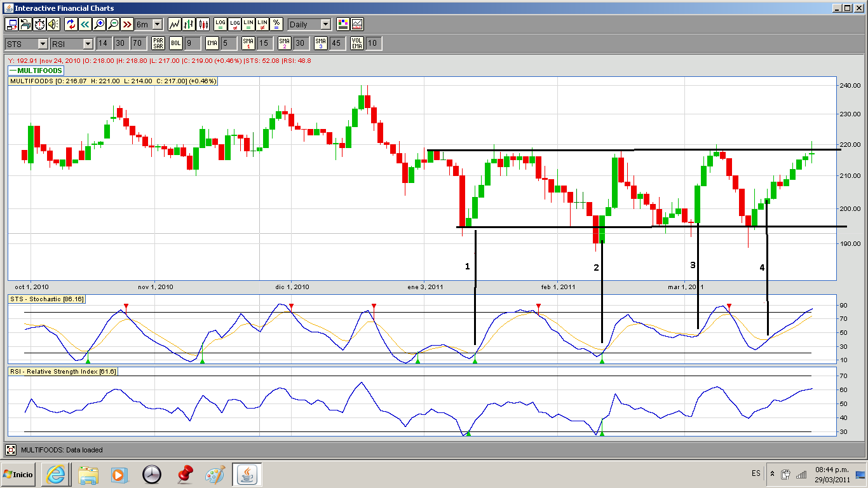Click the zoom in magnifier icon
Image resolution: width=868 pixels, height=488 pixels.
98,24
